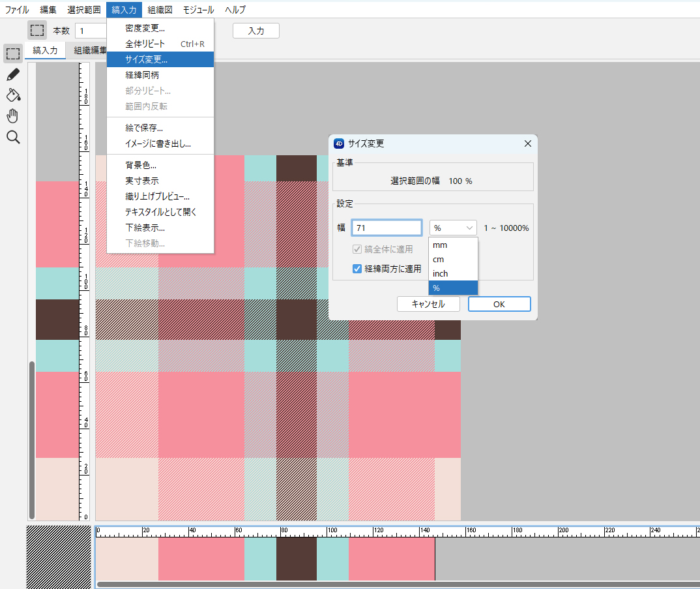Select 下絵表示... menu entry
The image size is (700, 589).
pos(160,228)
